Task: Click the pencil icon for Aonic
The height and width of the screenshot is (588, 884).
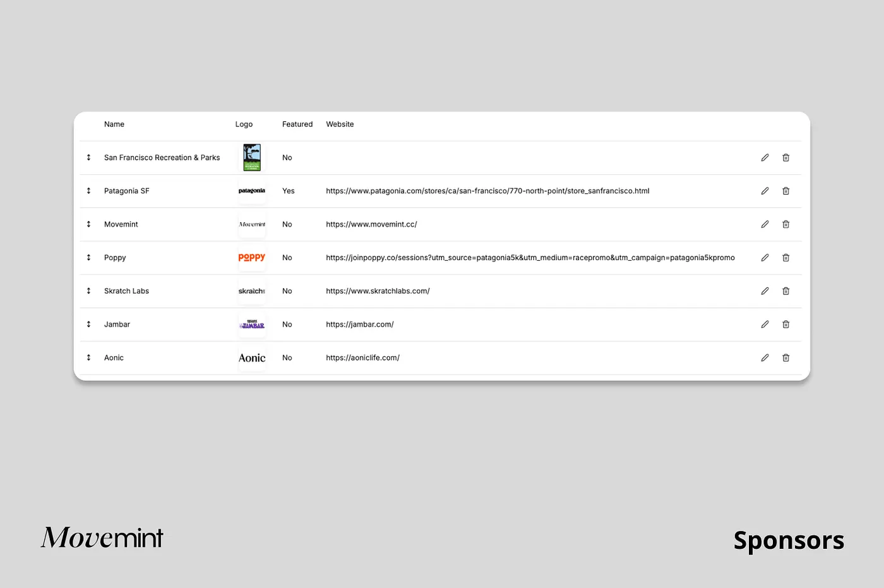Action: pyautogui.click(x=765, y=357)
